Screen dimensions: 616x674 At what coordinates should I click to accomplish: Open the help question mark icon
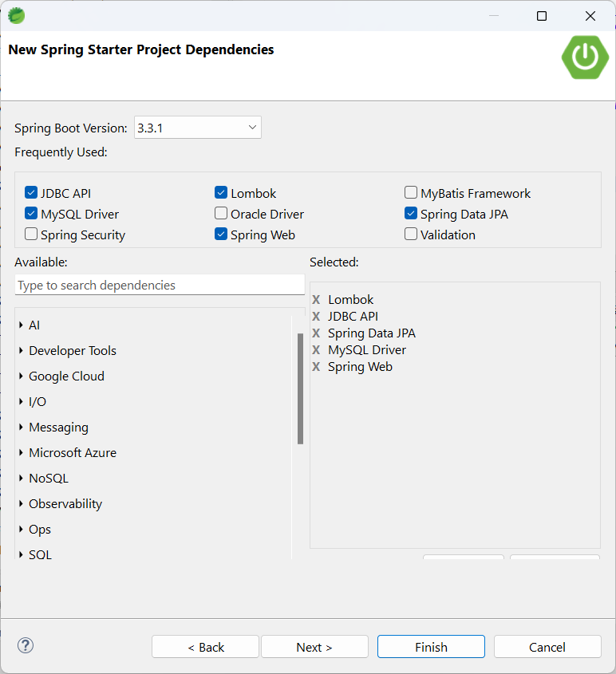[x=26, y=645]
